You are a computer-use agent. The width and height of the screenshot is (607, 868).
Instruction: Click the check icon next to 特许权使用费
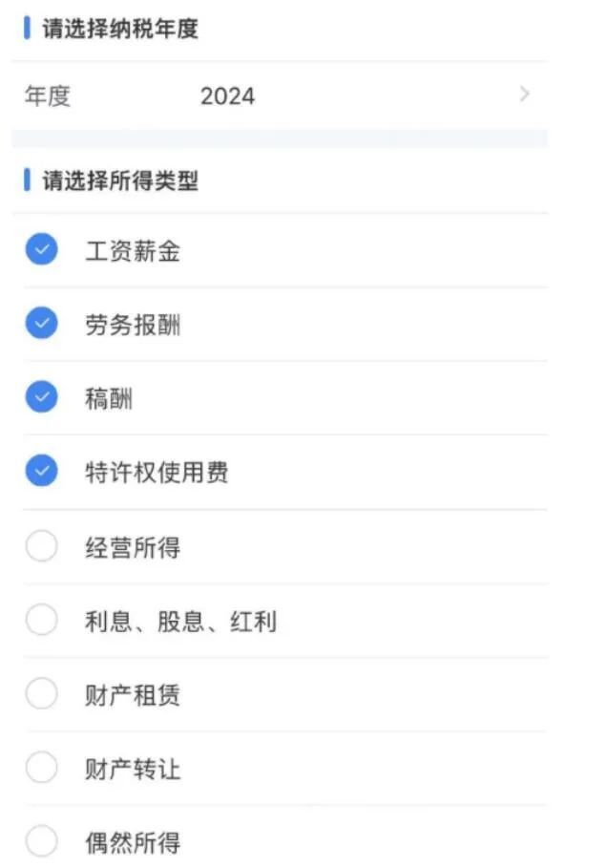tap(42, 472)
